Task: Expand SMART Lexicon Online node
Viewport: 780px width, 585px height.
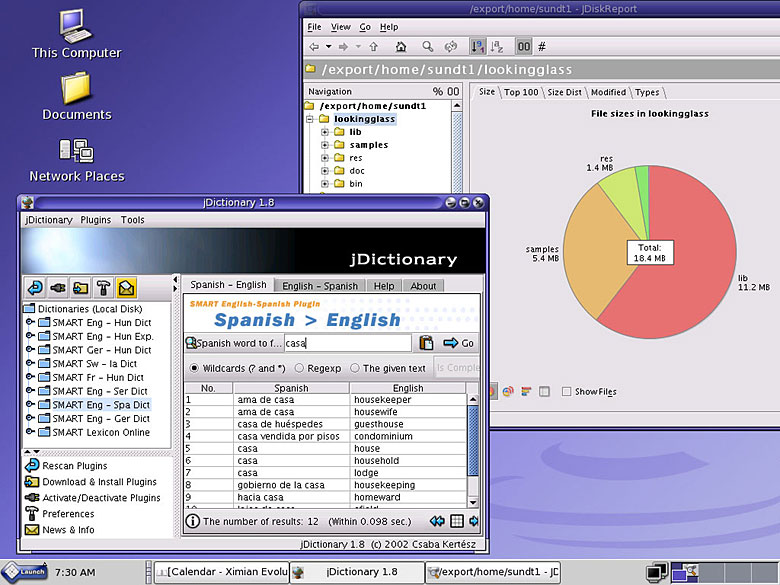Action: point(30,432)
